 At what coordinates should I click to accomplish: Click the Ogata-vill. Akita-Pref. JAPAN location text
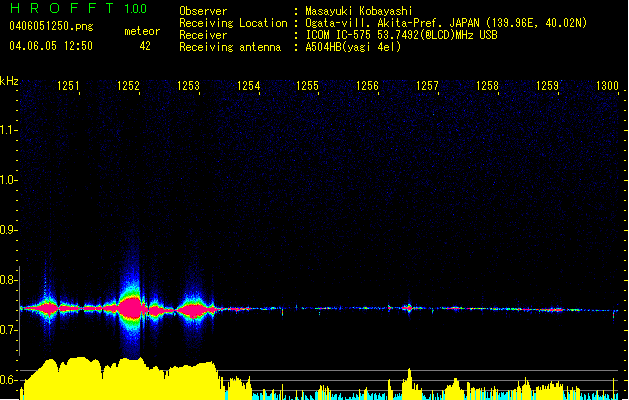pyautogui.click(x=446, y=23)
